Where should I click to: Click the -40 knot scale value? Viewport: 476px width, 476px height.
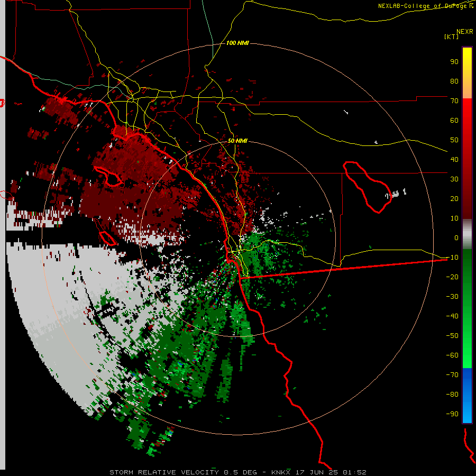[x=452, y=316]
